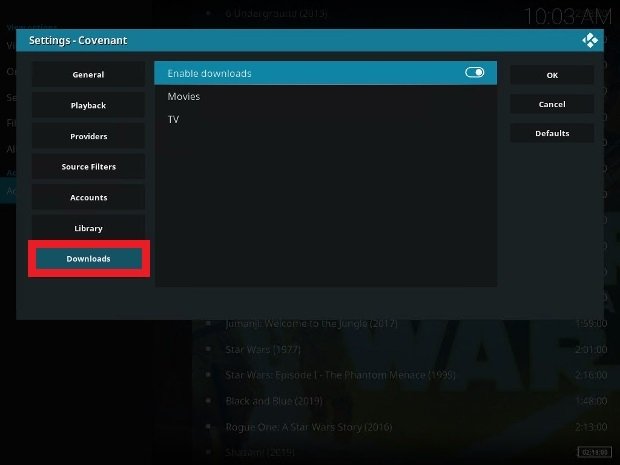The height and width of the screenshot is (465, 620).
Task: Select Star Wars (1977) in background list
Action: (263, 350)
